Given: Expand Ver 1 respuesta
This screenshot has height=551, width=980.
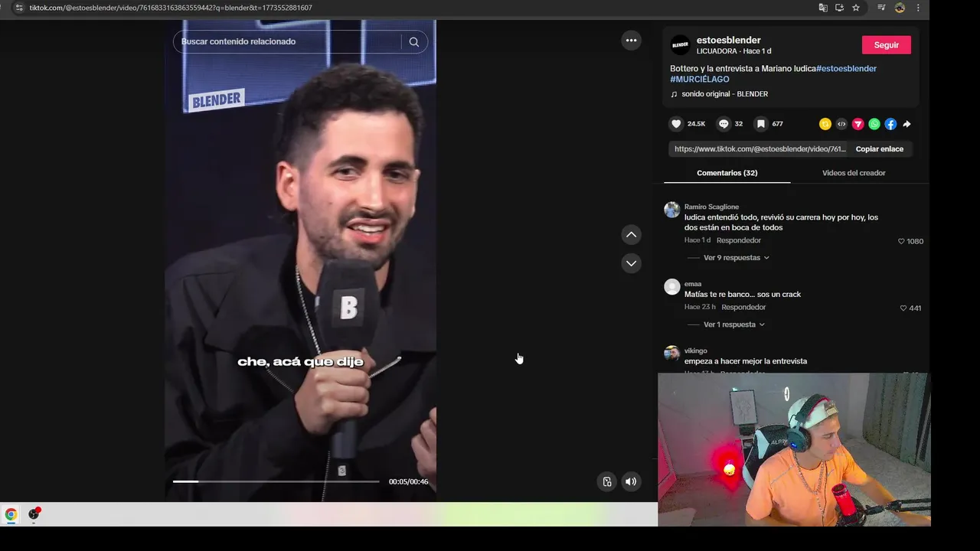Looking at the screenshot, I should point(733,324).
